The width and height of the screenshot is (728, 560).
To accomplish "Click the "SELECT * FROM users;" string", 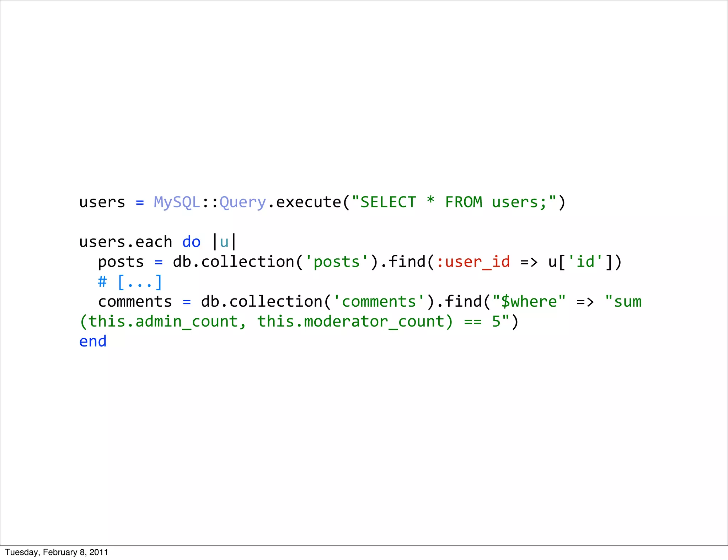I will [x=454, y=203].
